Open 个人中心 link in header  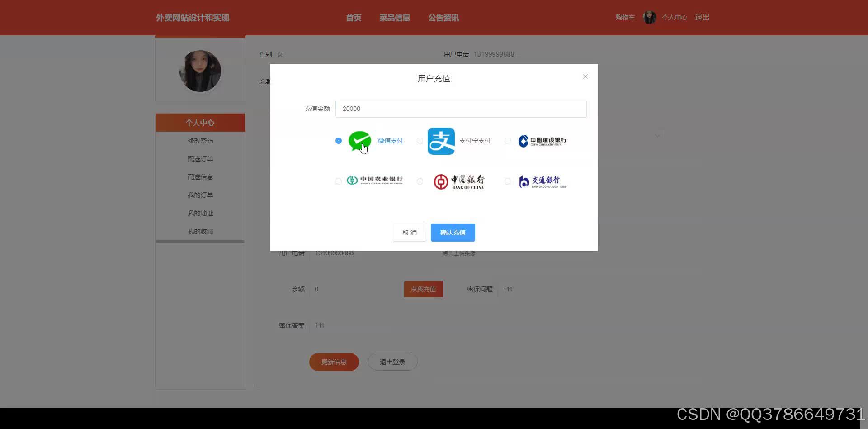[x=675, y=17]
